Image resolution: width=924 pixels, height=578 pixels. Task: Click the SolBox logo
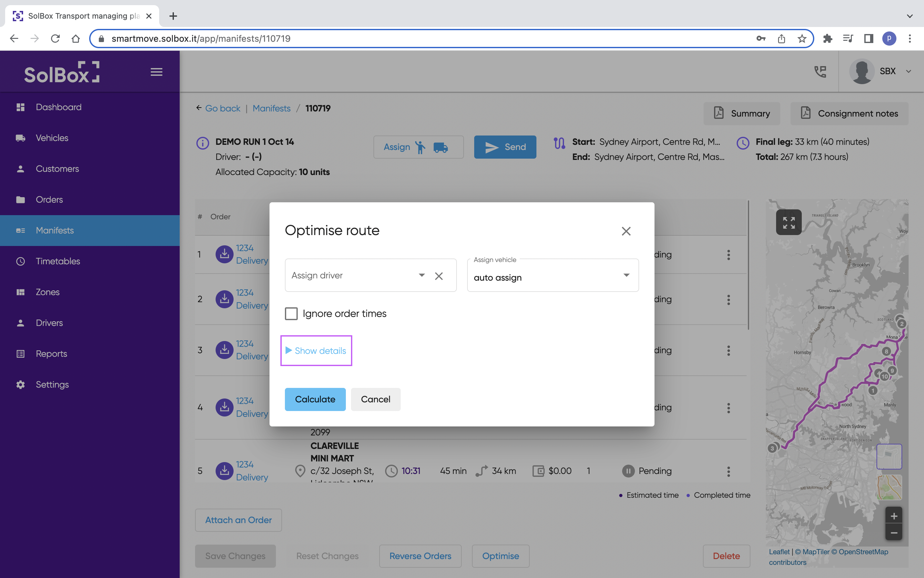coord(62,72)
